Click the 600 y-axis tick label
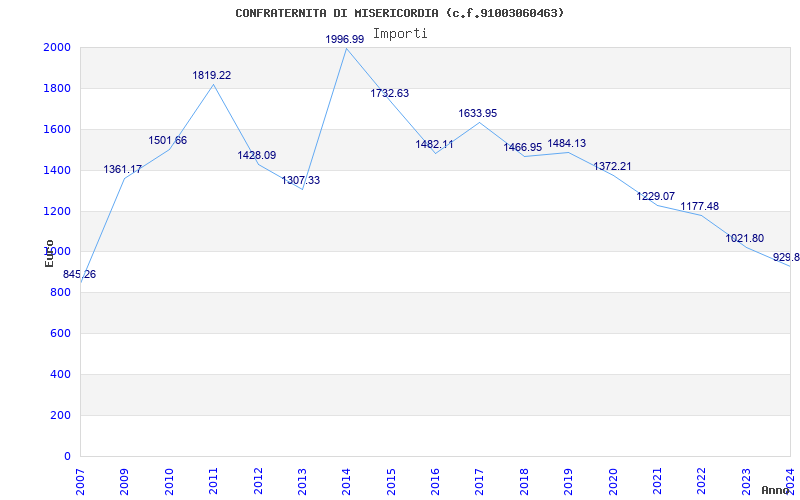 point(60,334)
